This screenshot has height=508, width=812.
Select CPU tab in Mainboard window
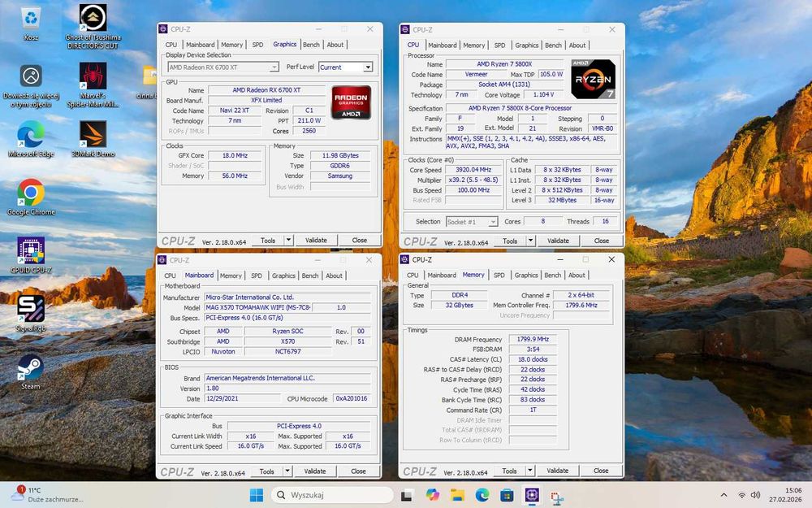pos(170,276)
